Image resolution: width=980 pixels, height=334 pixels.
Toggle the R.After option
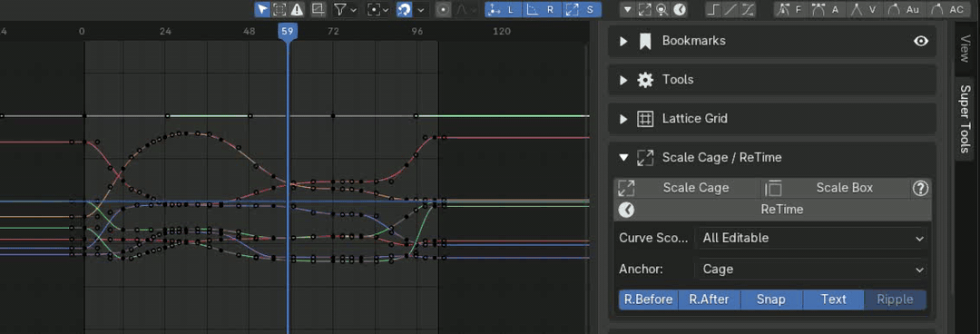pos(710,300)
